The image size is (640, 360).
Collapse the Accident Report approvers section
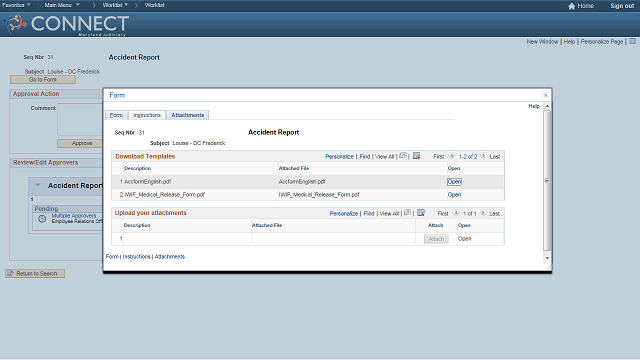[38, 185]
